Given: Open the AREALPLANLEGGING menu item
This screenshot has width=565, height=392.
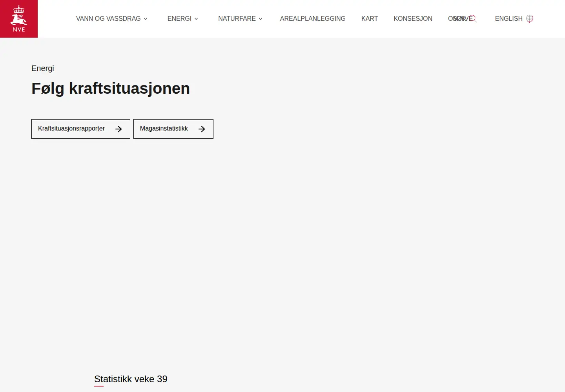Looking at the screenshot, I should pos(313,18).
